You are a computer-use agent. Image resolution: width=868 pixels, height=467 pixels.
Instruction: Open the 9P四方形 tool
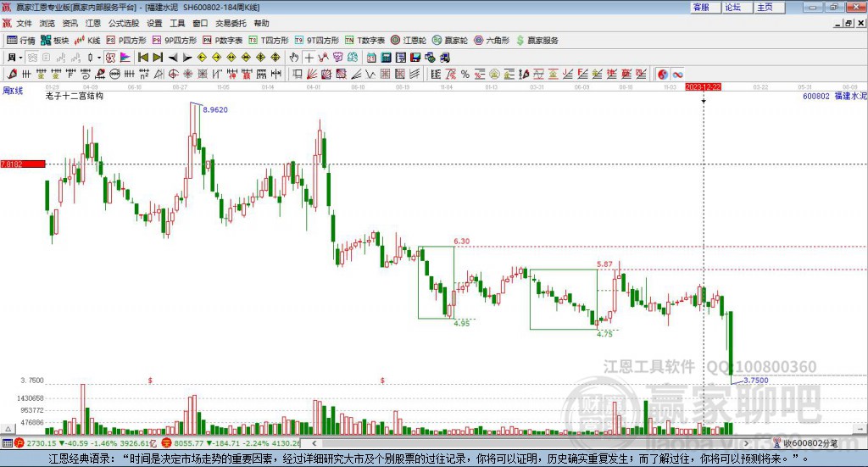[x=175, y=41]
